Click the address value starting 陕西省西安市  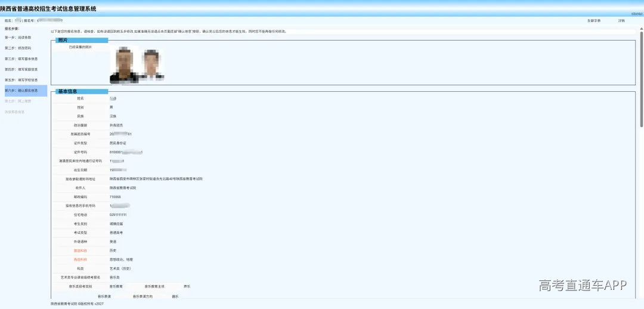156,179
